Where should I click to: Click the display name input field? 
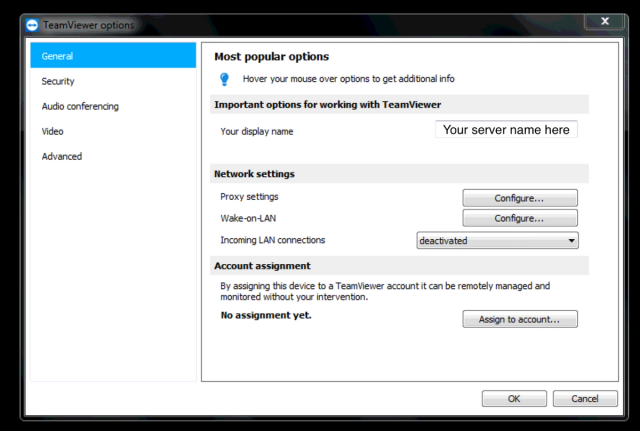click(x=506, y=129)
